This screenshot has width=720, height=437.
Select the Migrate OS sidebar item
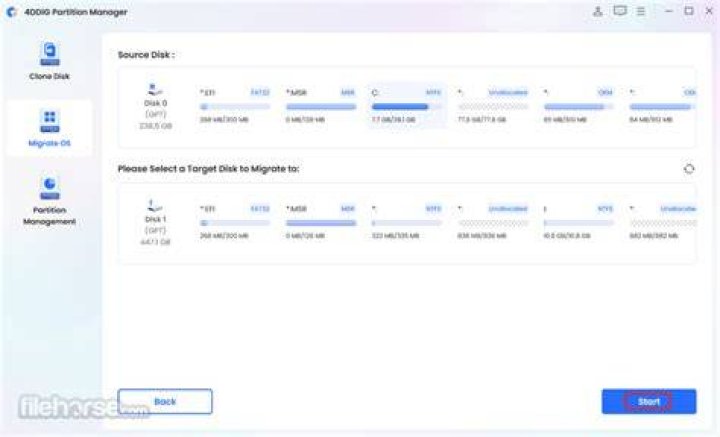tap(49, 128)
